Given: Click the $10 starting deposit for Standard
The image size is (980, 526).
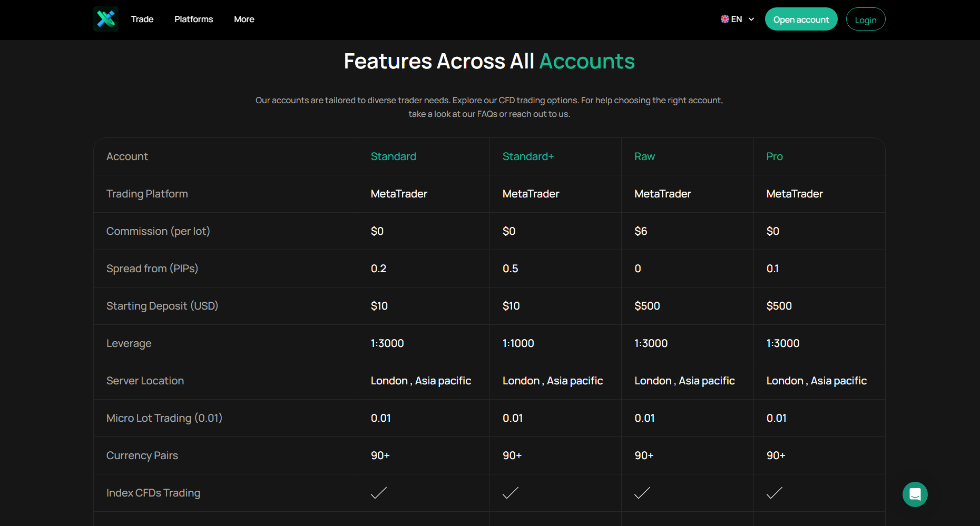Looking at the screenshot, I should click(x=379, y=306).
